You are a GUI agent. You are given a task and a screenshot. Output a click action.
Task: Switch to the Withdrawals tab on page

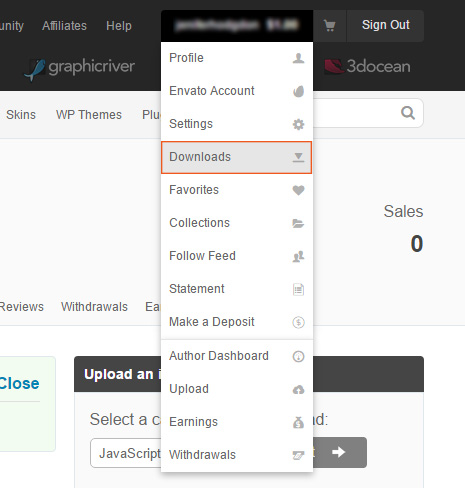point(94,307)
